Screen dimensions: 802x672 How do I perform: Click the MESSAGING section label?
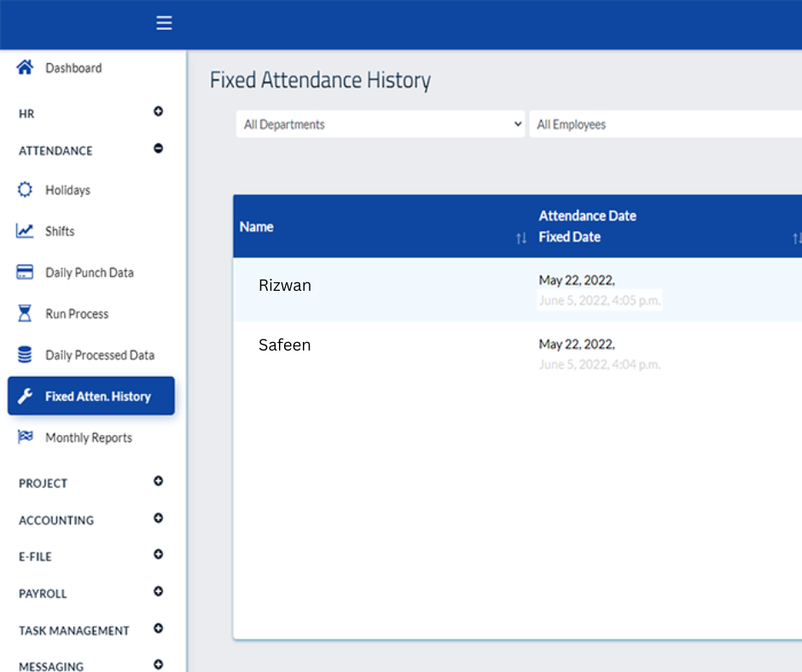coord(51,666)
